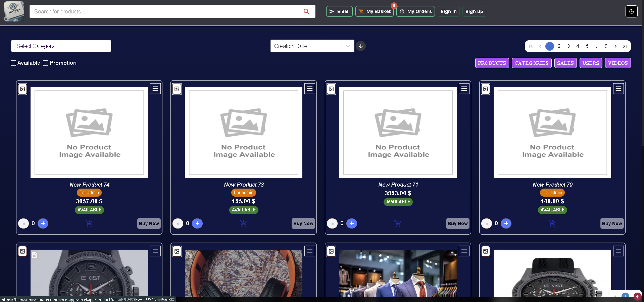Click next page chevron in pagination
Viewport: 644px width, 302px height.
615,46
